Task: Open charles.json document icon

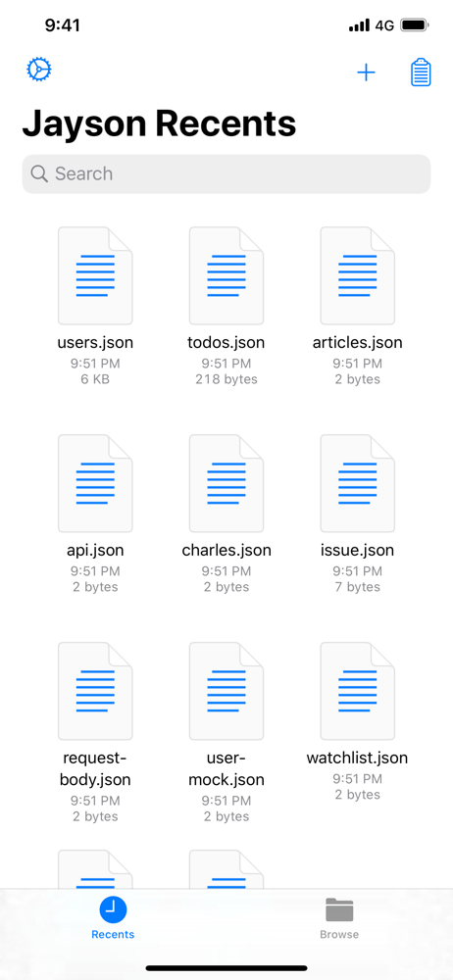Action: pos(226,483)
